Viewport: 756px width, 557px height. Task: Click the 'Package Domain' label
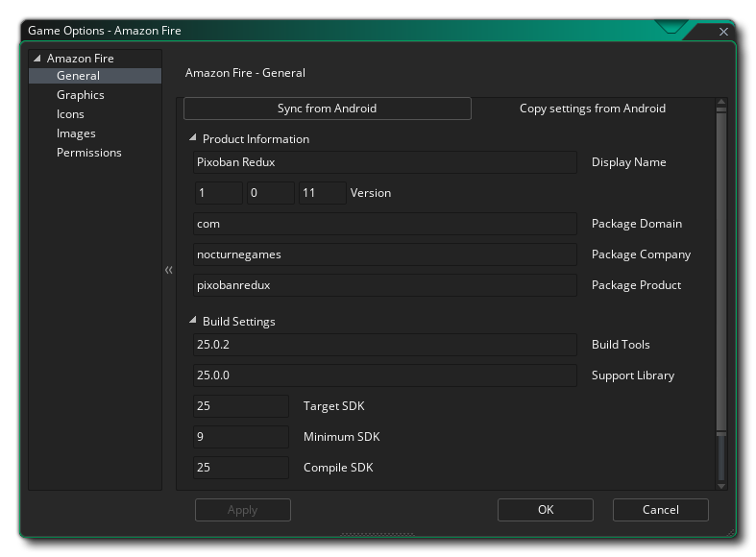point(637,224)
